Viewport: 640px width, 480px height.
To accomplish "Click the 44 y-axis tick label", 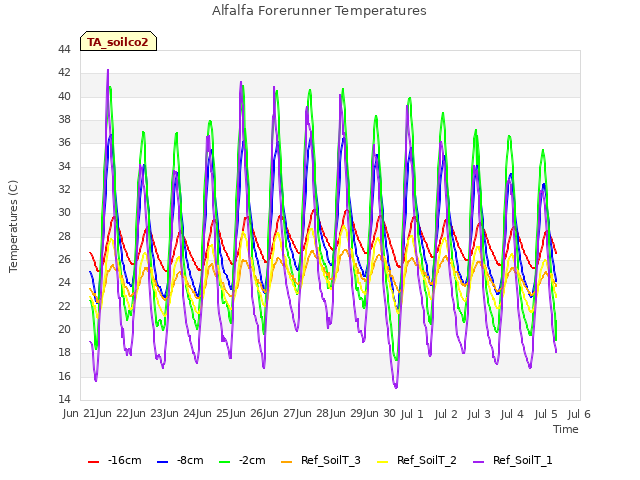I will tap(64, 50).
